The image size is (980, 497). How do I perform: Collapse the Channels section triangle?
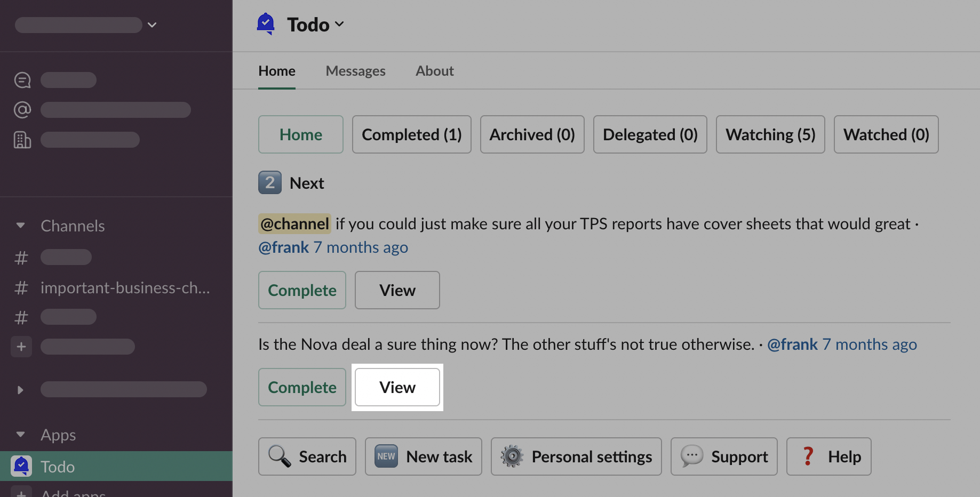point(20,226)
